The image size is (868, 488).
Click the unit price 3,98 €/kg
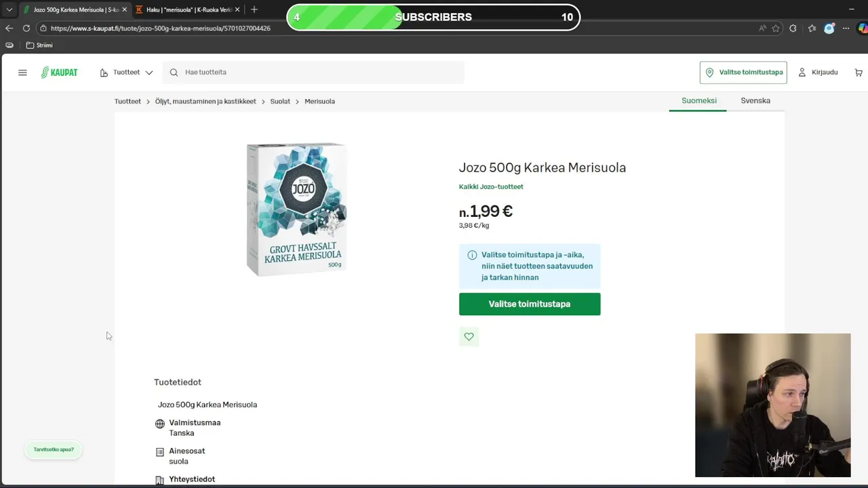474,226
